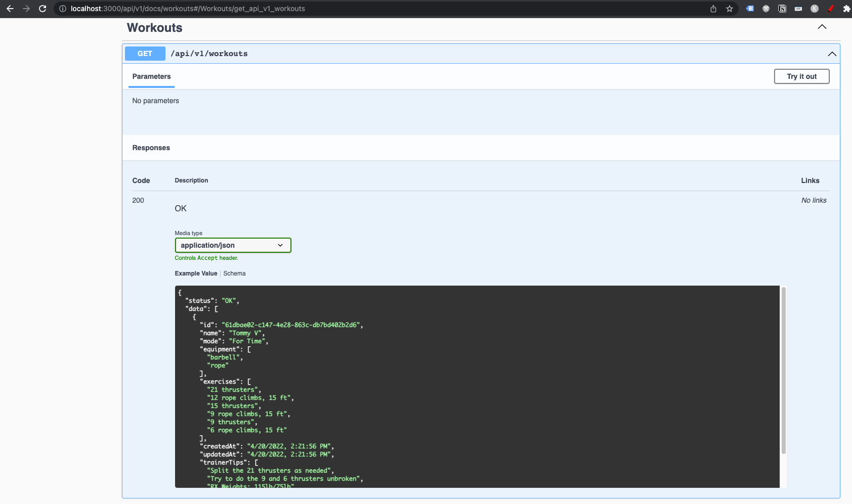Click "9 rope climbs, 15 ft" exercise line
Screen dimensions: 852x504
247,414
